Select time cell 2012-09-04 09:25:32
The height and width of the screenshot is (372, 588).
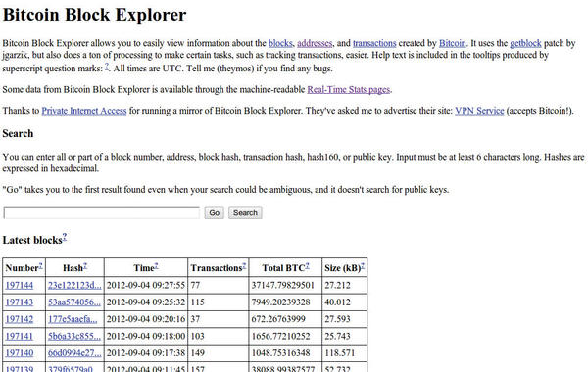pyautogui.click(x=146, y=302)
